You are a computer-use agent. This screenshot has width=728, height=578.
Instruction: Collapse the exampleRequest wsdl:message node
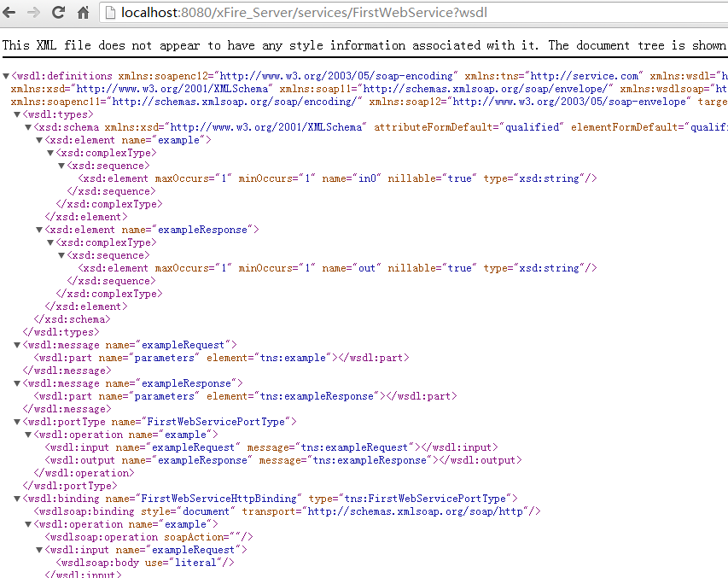coord(16,345)
